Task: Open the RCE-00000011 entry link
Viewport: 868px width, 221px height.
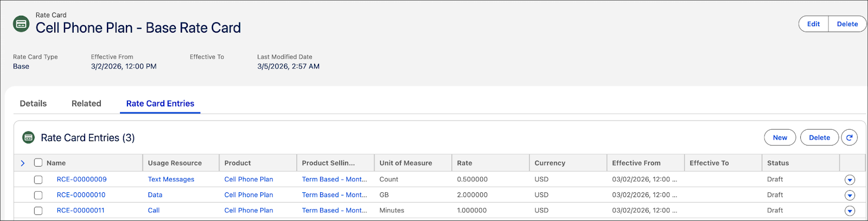Action: pos(80,210)
